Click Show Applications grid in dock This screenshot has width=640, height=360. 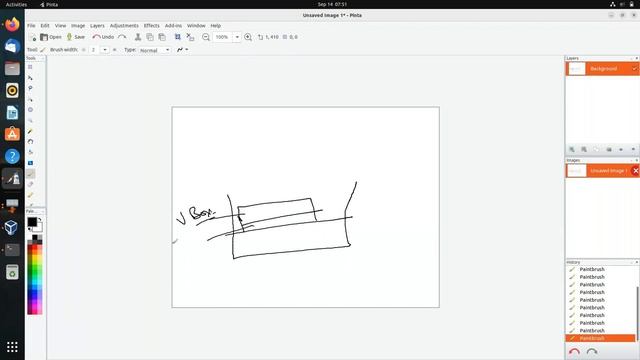coord(12,347)
